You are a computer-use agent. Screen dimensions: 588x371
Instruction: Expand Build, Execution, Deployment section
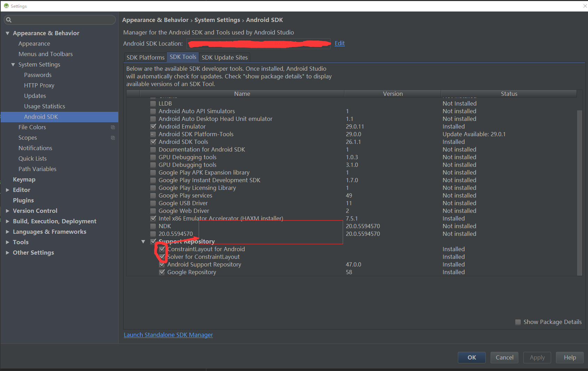coord(7,221)
